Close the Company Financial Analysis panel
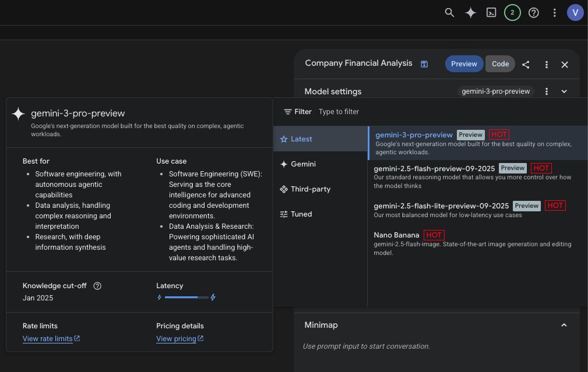 (564, 65)
